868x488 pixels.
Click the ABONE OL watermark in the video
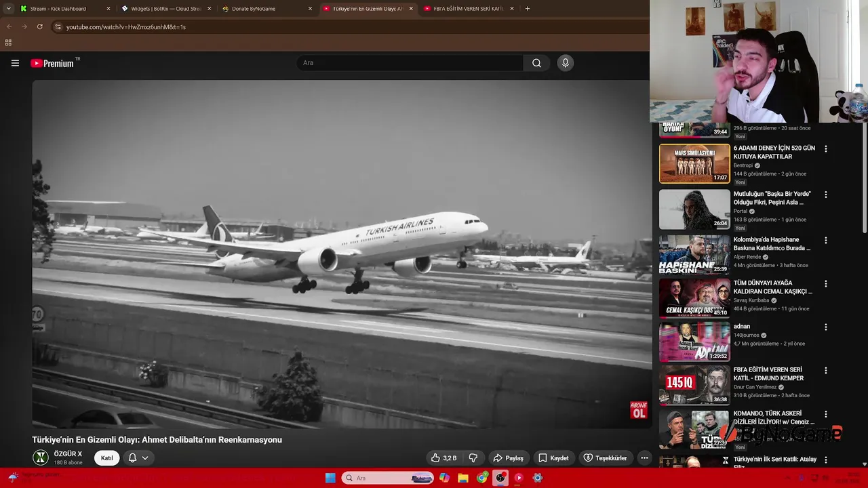point(638,410)
